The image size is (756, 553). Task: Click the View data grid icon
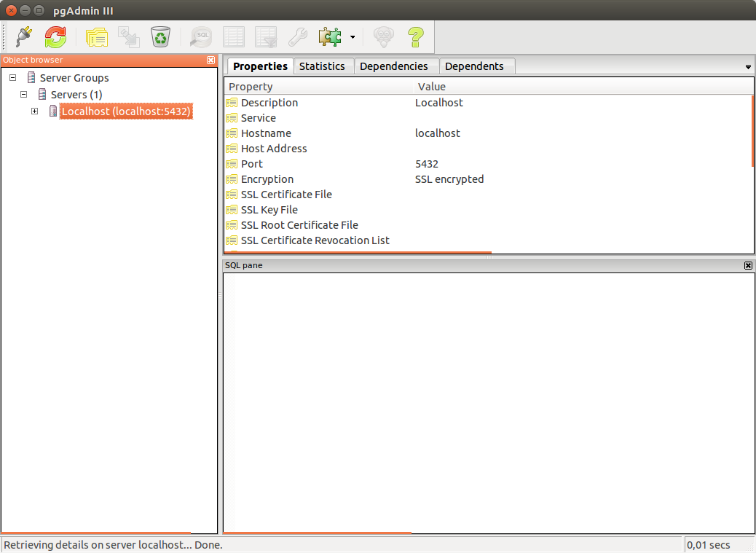pyautogui.click(x=234, y=37)
